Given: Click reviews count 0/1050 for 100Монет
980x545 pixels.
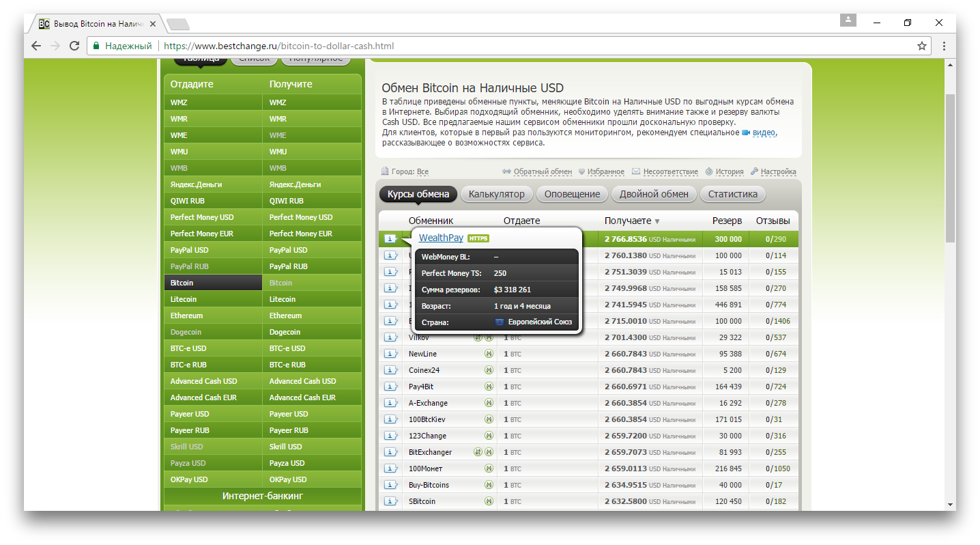Looking at the screenshot, I should pos(777,469).
